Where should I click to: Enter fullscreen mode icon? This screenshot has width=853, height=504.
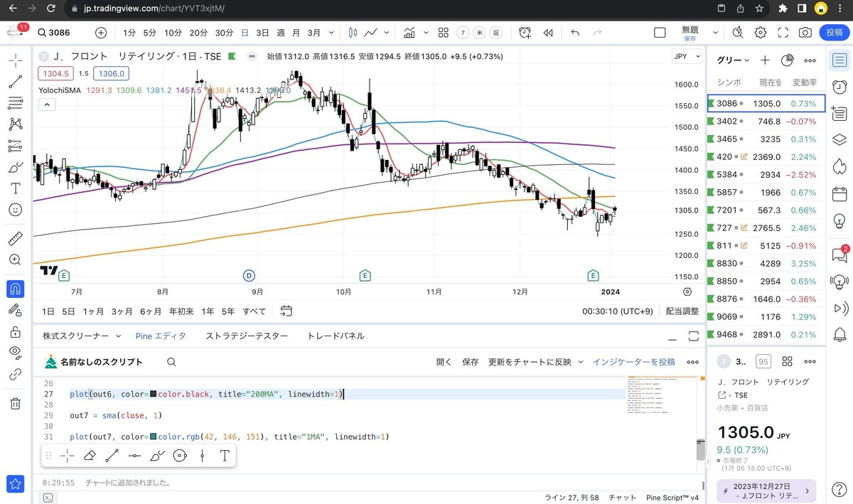click(783, 33)
